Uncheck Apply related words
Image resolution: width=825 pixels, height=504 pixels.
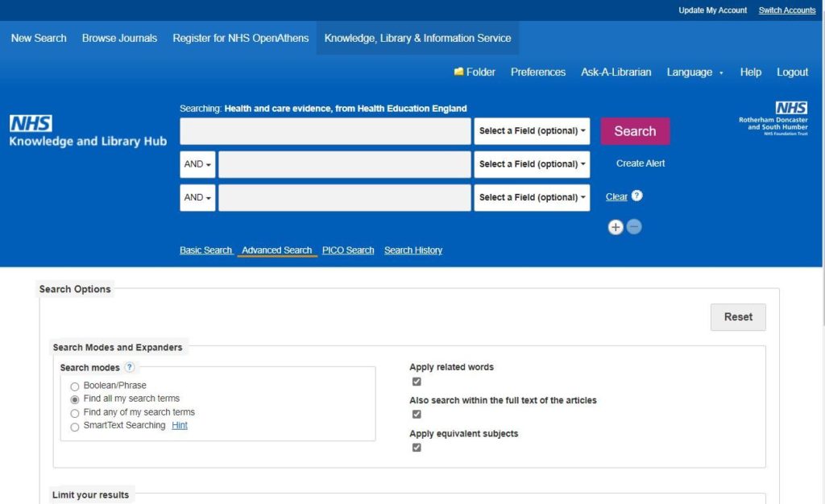pos(417,381)
